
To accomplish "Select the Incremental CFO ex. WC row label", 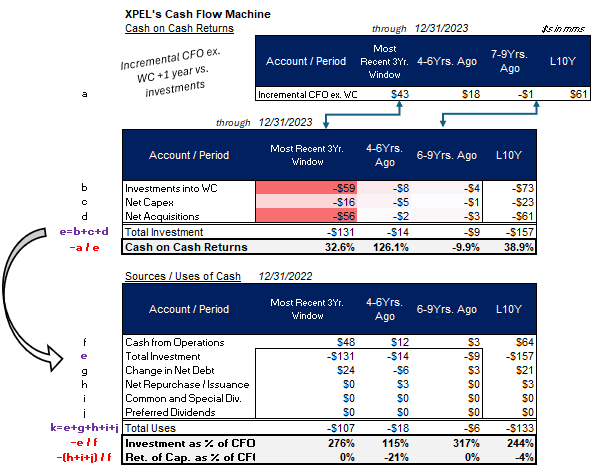I will click(309, 95).
